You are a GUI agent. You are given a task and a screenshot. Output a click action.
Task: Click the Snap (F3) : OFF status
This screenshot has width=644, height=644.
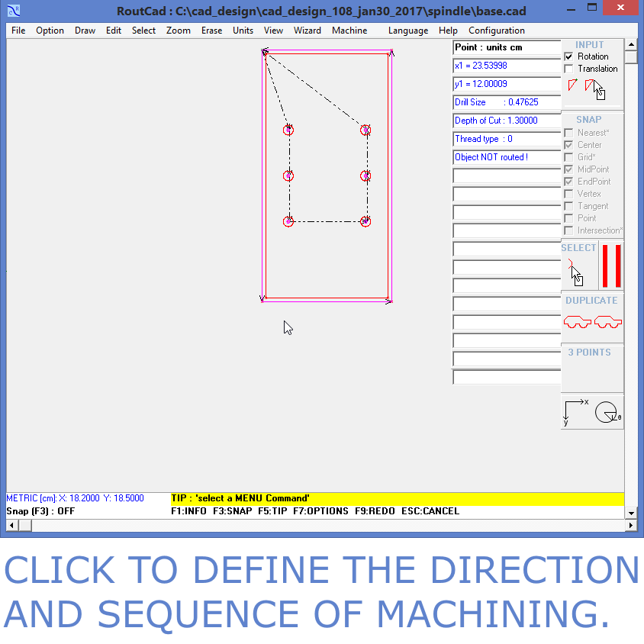coord(40,511)
